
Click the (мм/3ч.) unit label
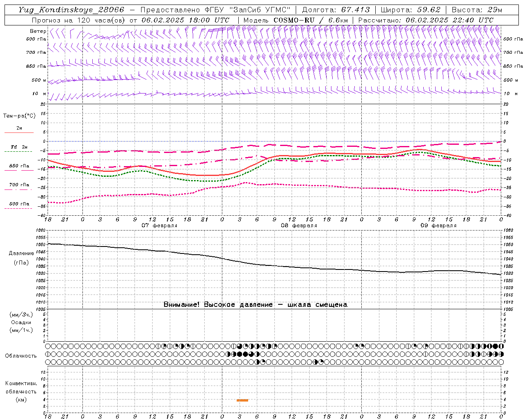[21, 315]
